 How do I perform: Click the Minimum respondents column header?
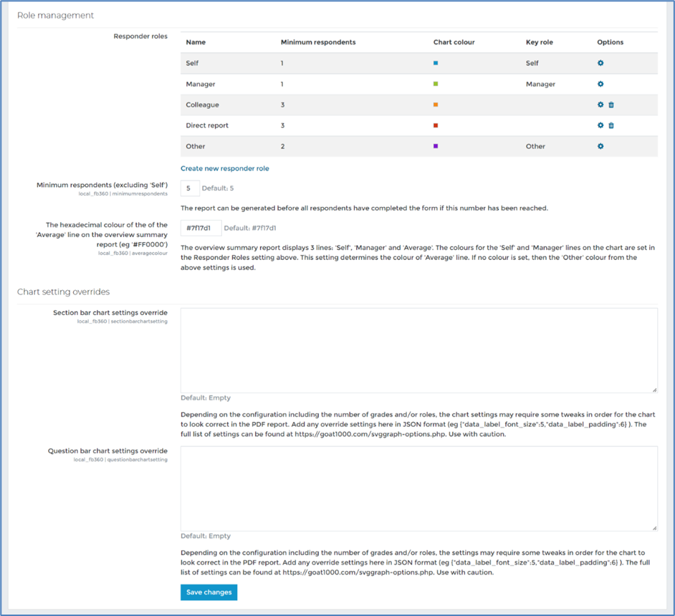pyautogui.click(x=318, y=42)
